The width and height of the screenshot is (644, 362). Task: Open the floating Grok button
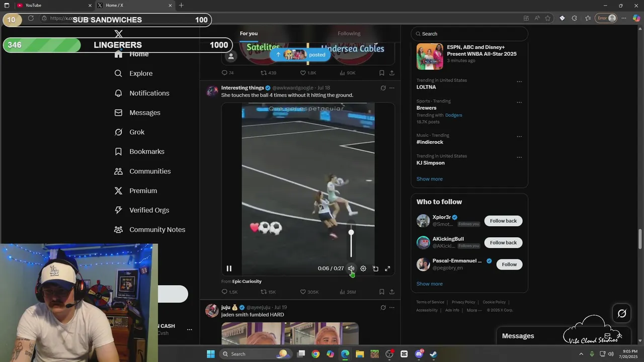622,314
